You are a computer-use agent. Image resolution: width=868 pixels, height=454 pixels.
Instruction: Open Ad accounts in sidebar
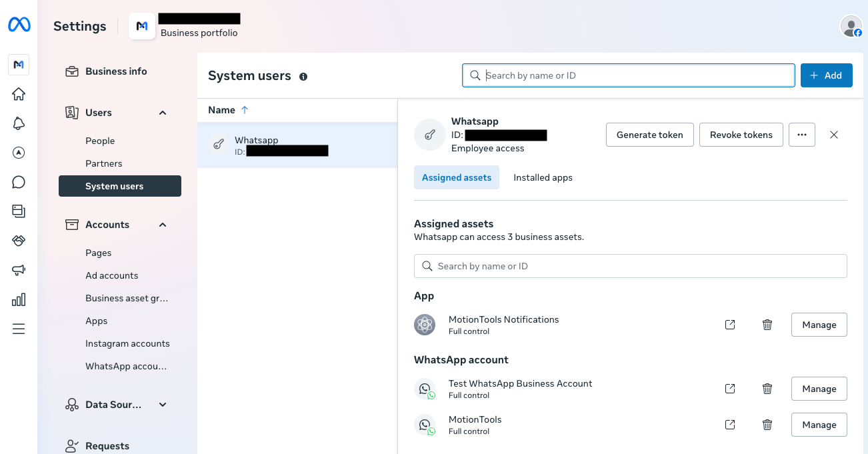[x=120, y=275]
